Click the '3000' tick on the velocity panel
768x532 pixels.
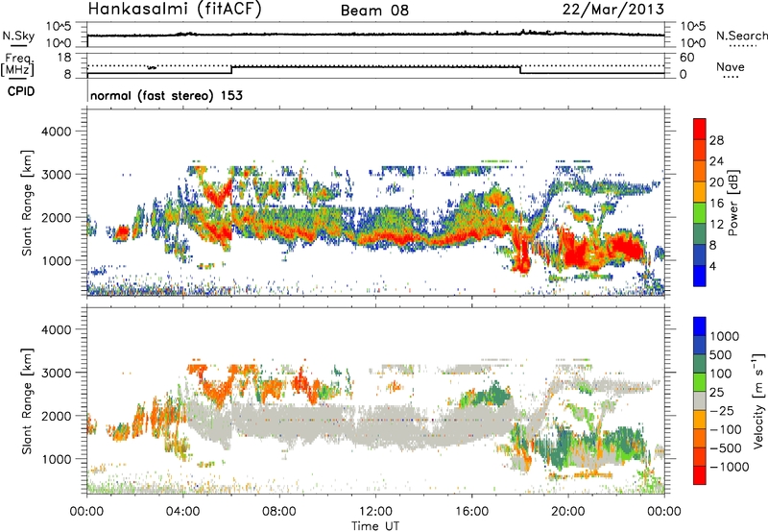[x=57, y=373]
